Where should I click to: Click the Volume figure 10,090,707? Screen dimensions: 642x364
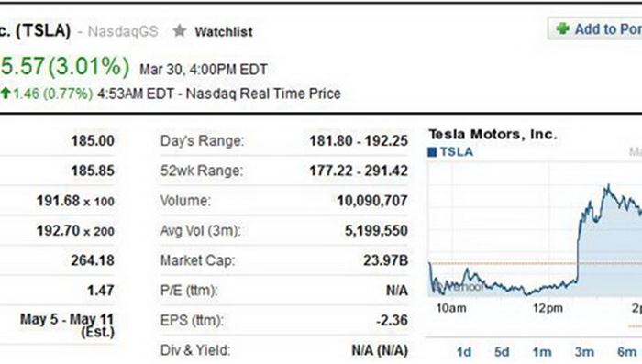point(372,201)
